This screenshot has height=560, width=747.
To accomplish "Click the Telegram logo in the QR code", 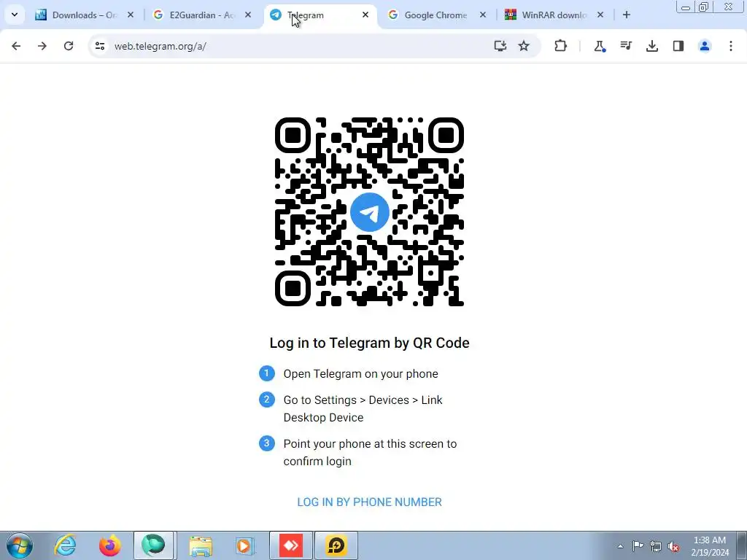I will point(369,212).
